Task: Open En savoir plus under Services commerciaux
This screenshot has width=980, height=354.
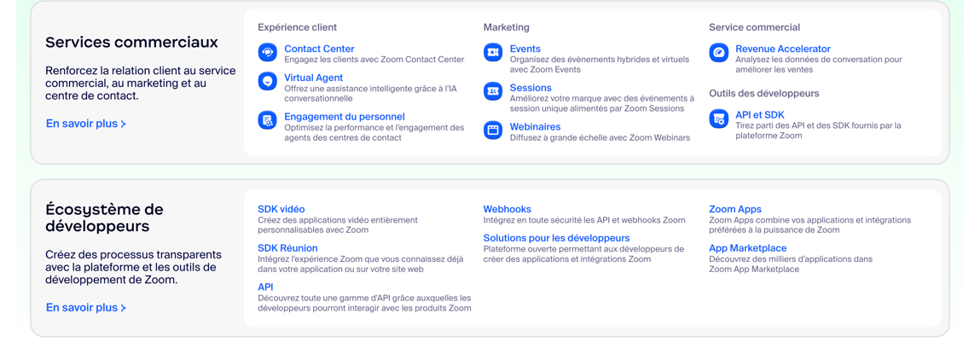Action: coord(86,124)
